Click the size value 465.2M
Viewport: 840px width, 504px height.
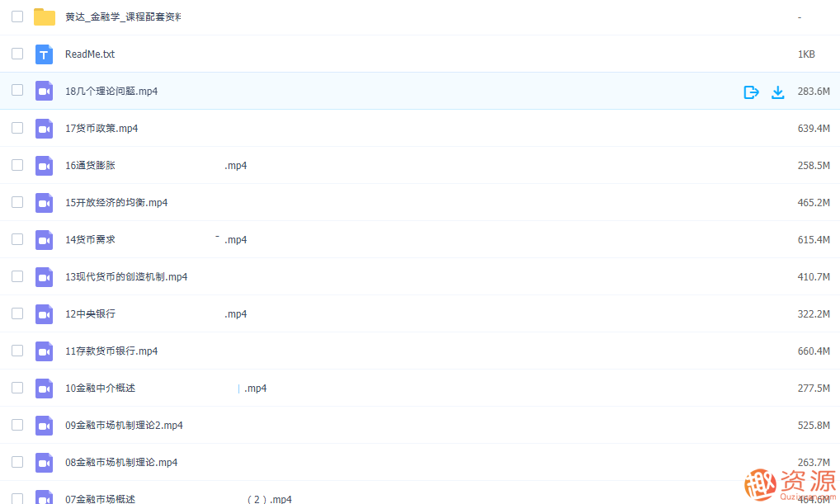pyautogui.click(x=814, y=202)
